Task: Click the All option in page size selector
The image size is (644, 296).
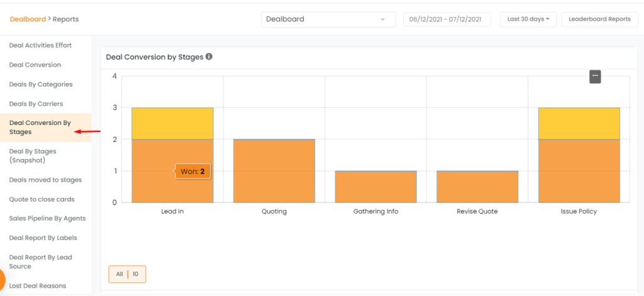Action: pyautogui.click(x=119, y=274)
